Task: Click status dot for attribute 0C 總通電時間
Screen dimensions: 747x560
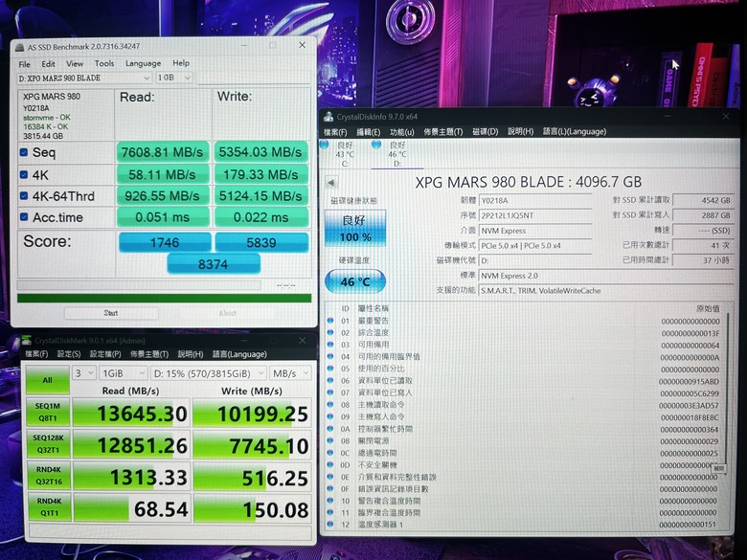Action: click(x=330, y=453)
